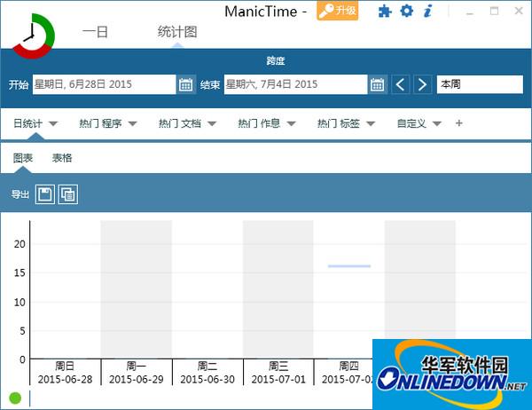Viewport: 532px width, 410px height.
Task: Click the copy export icon
Action: (x=68, y=194)
